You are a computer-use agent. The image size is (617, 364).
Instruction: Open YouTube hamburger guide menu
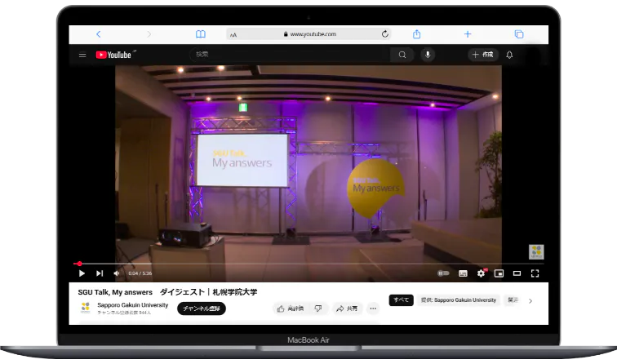click(82, 55)
